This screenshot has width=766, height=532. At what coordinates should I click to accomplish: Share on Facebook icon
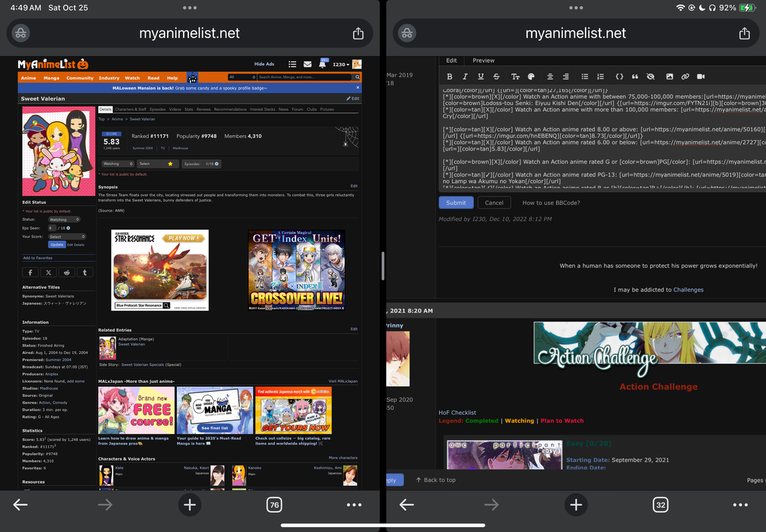(x=31, y=273)
